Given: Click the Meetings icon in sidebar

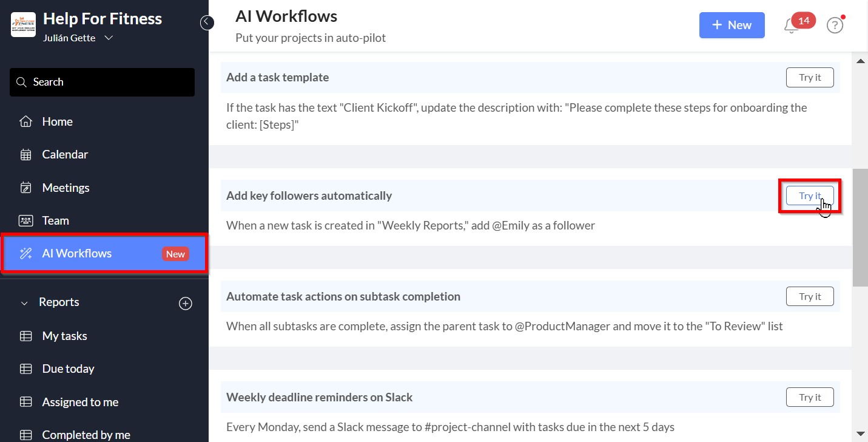Looking at the screenshot, I should point(25,188).
